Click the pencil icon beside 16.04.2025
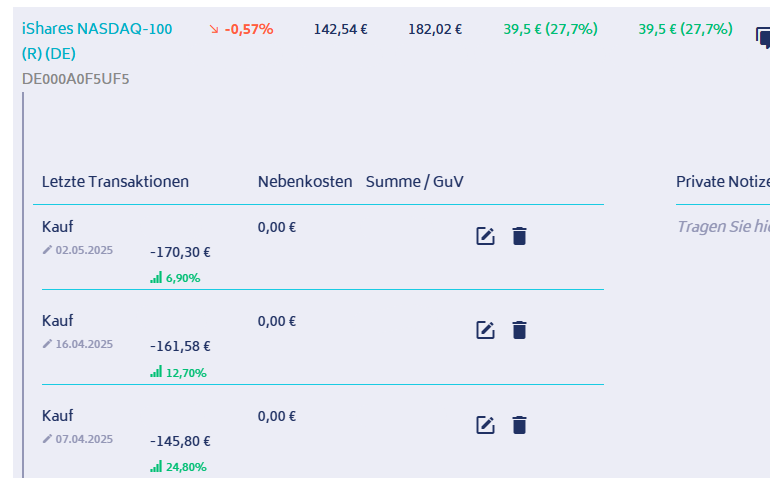770x478 pixels. [x=47, y=344]
